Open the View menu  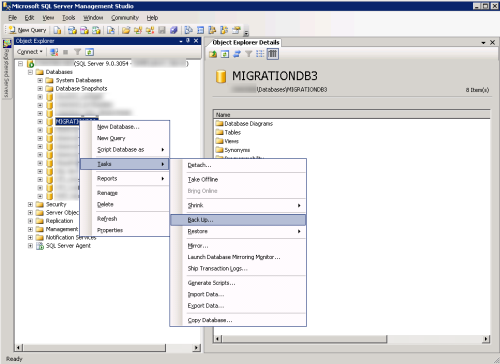tap(48, 18)
